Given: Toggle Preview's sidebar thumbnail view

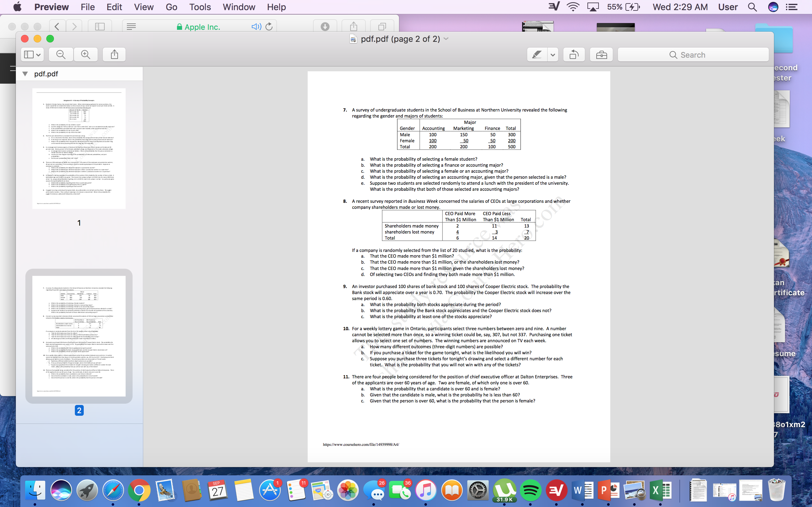Looking at the screenshot, I should pos(32,54).
